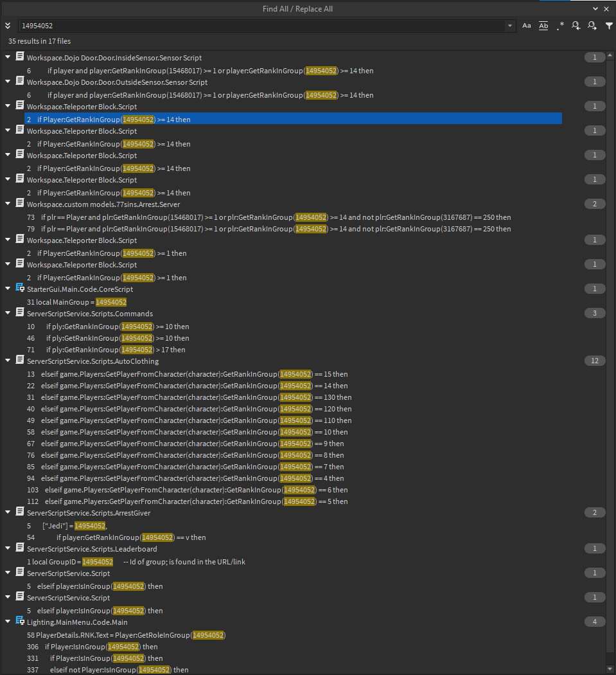Viewport: 616px width, 675px height.
Task: Click the panel options chevron in title bar
Action: click(x=596, y=9)
